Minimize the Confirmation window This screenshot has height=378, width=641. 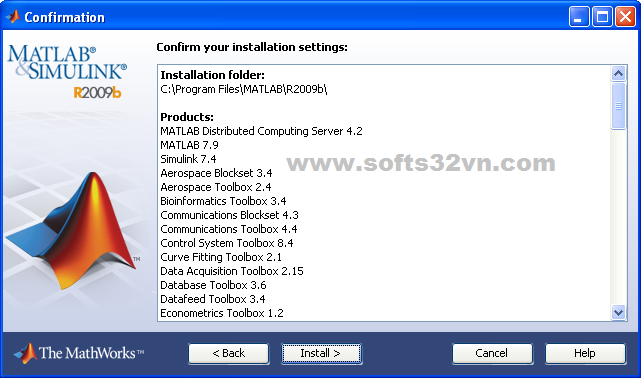coord(578,17)
